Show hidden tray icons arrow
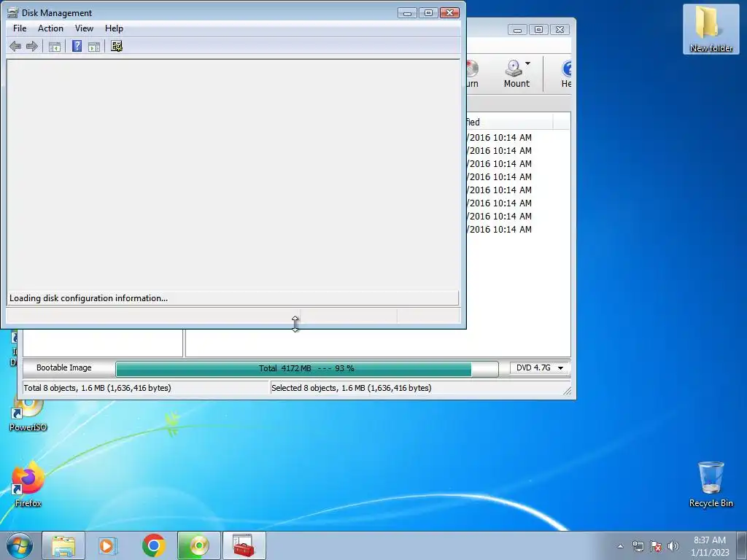Screen dimensions: 747x560 620,546
